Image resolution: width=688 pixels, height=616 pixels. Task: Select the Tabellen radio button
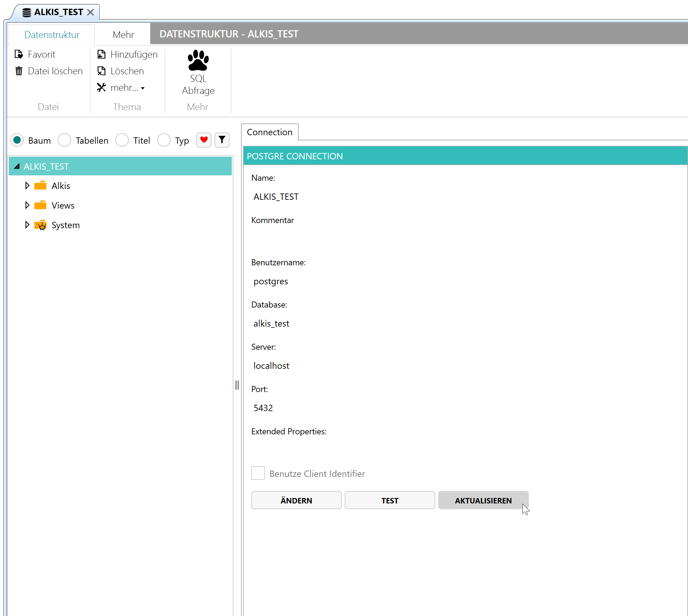64,140
